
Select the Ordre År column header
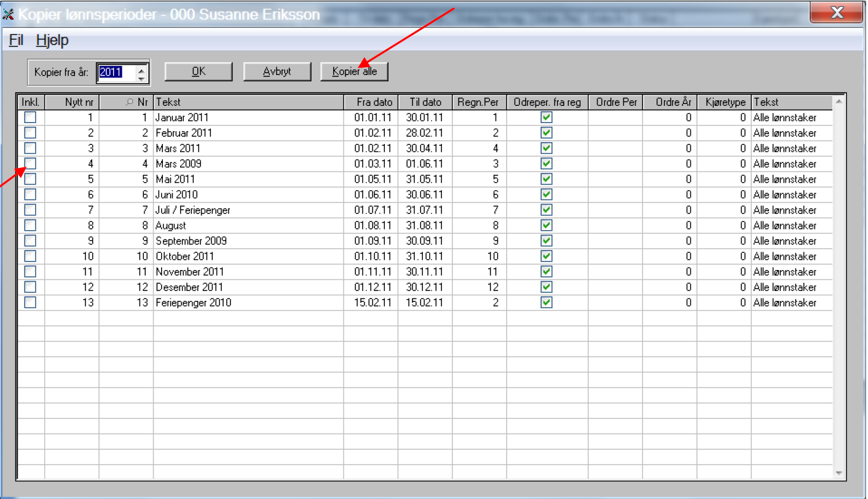click(669, 102)
